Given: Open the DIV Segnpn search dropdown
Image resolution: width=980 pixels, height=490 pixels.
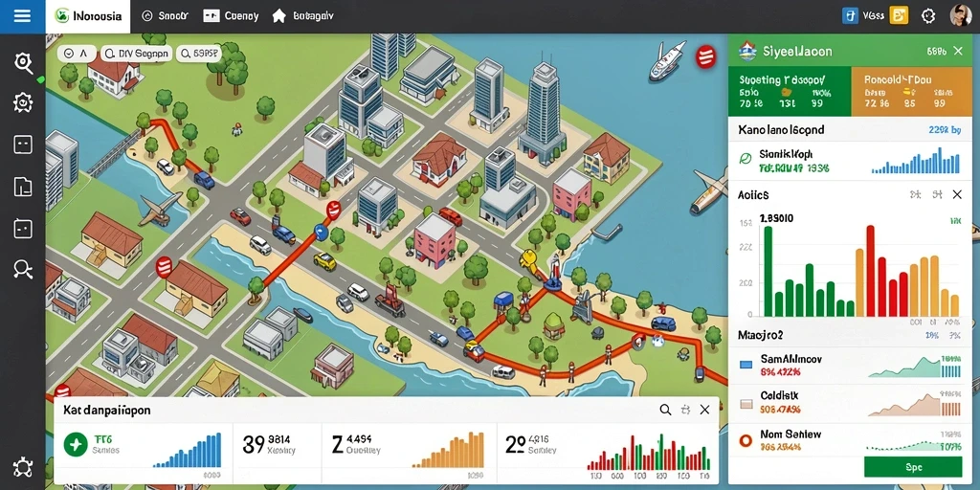Looking at the screenshot, I should (136, 54).
